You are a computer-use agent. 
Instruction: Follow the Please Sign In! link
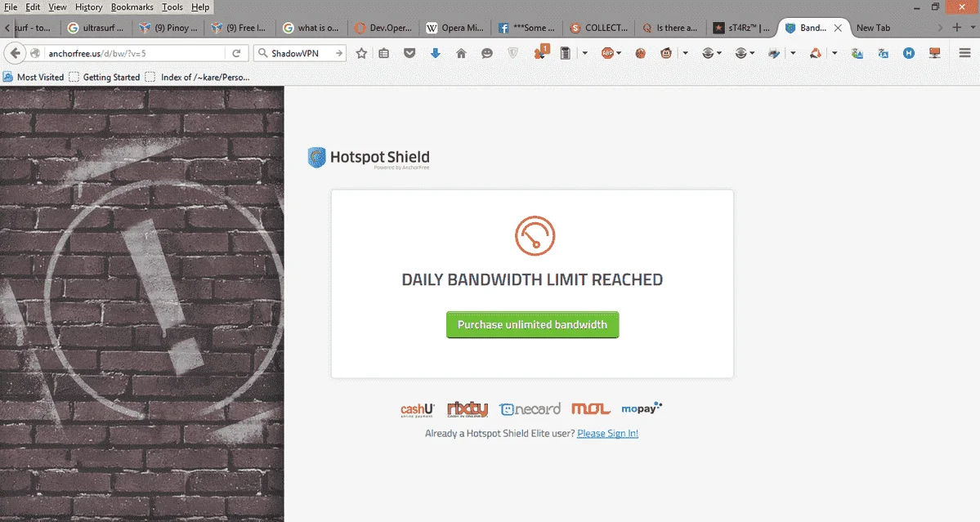(607, 433)
